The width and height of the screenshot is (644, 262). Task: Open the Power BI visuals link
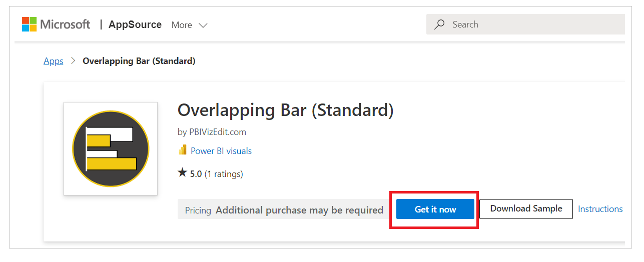pyautogui.click(x=221, y=151)
